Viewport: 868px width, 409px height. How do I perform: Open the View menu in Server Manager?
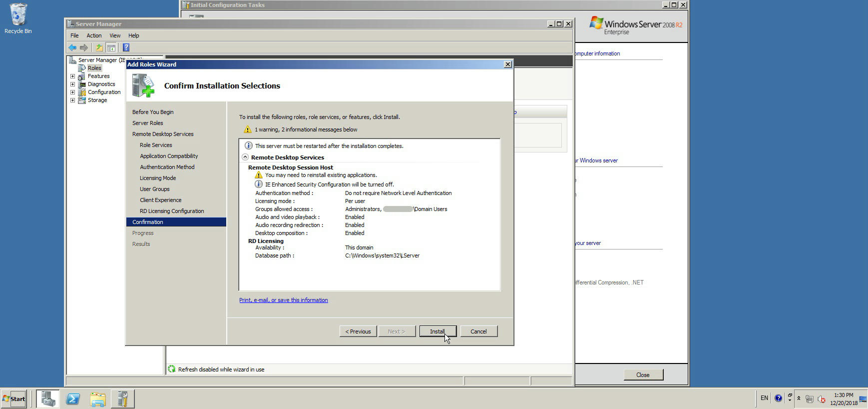(115, 35)
